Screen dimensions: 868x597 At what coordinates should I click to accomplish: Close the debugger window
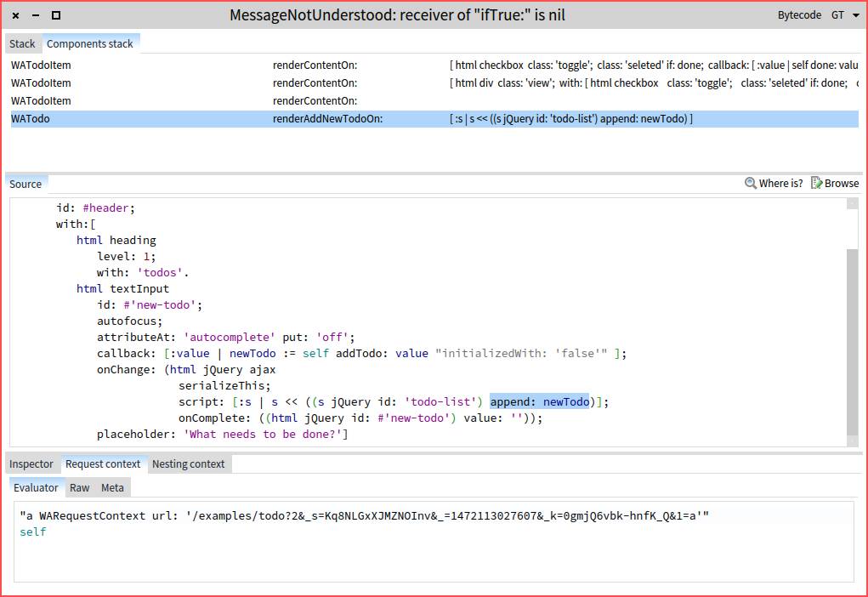click(15, 15)
